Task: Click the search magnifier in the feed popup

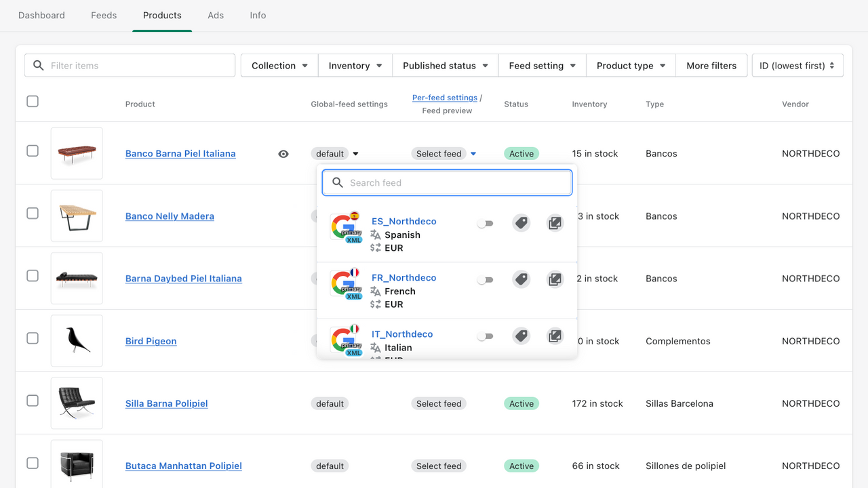Action: click(338, 182)
